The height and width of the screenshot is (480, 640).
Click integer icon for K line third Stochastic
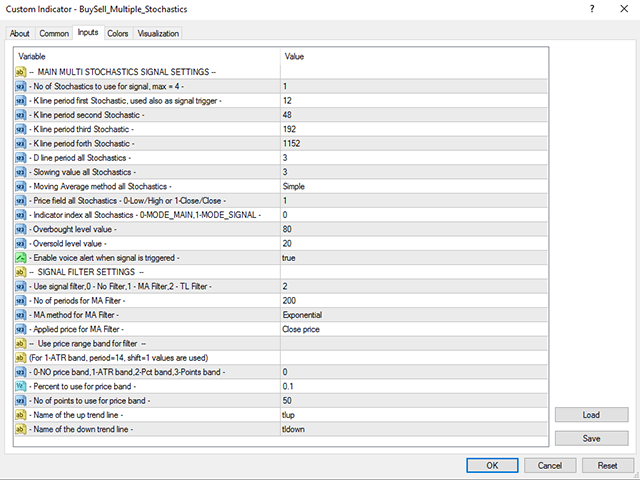point(20,129)
